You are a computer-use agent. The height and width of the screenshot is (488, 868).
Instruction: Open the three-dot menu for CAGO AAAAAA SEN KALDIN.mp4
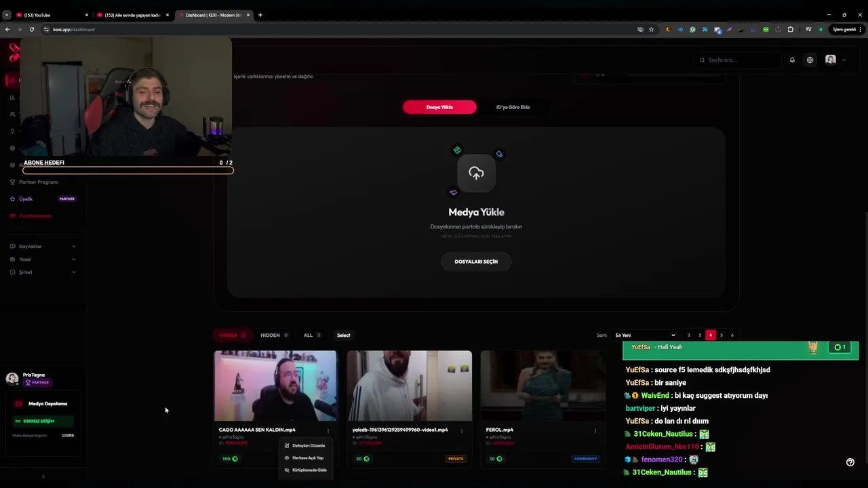click(x=328, y=430)
